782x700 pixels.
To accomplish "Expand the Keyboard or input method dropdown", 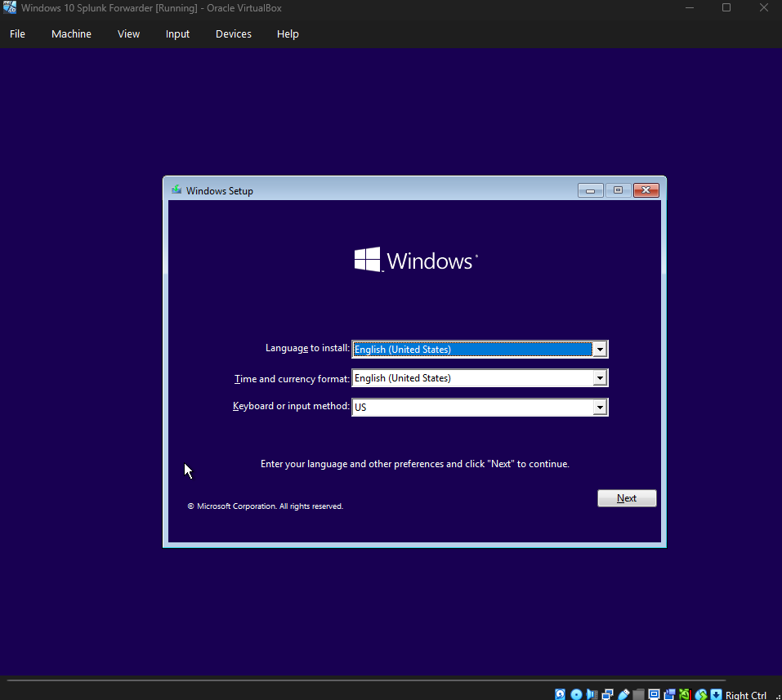I will pos(600,406).
